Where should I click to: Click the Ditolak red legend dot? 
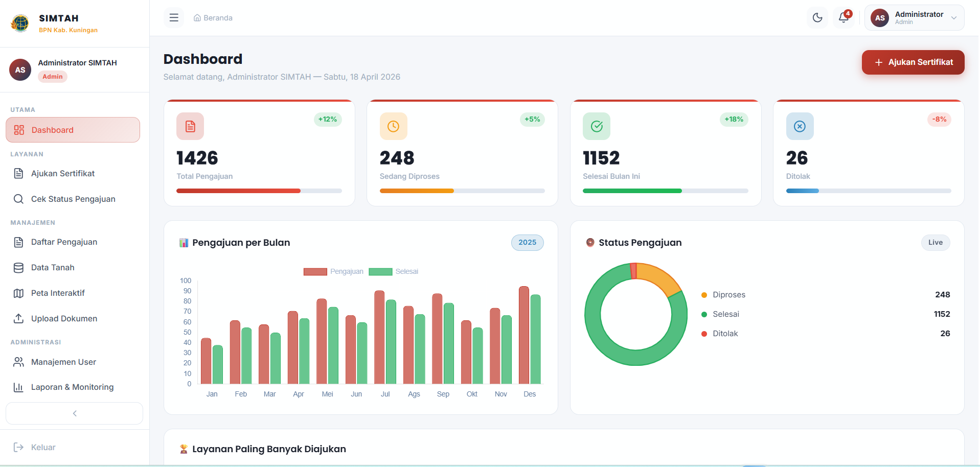pos(704,334)
